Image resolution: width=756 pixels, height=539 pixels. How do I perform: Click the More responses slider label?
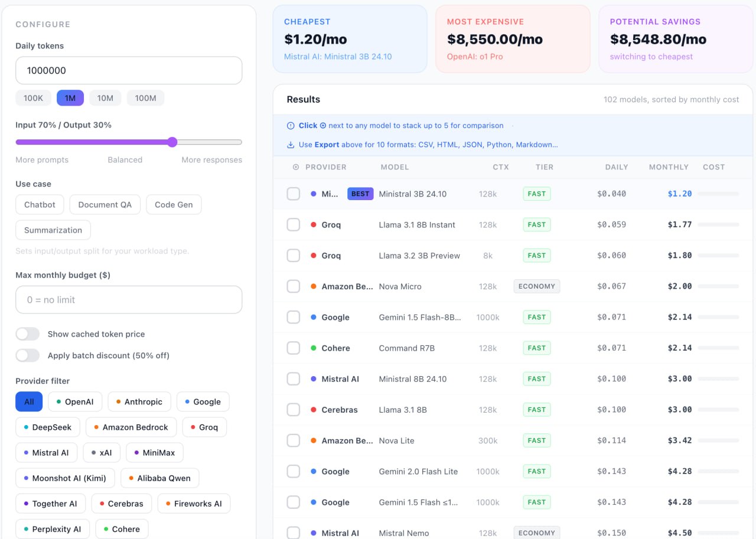pos(211,160)
